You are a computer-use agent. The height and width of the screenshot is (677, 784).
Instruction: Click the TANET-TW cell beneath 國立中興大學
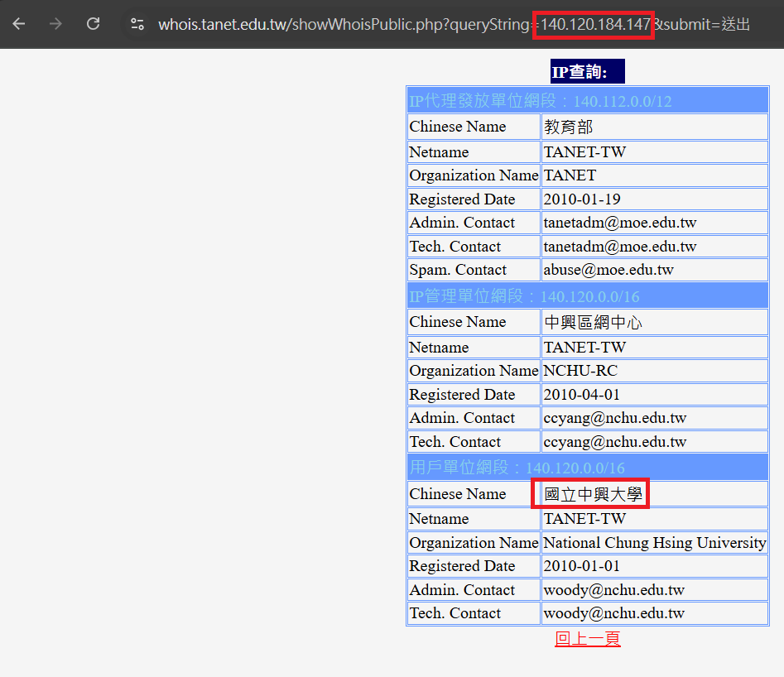tap(655, 518)
